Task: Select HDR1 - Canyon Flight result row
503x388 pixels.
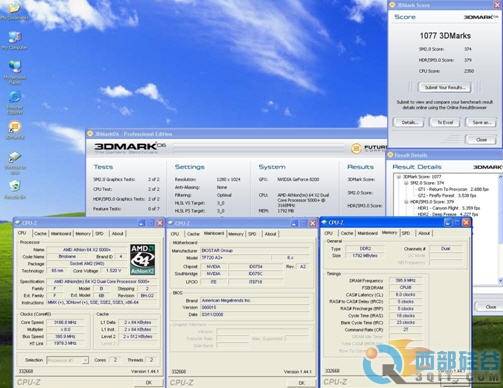Action: point(448,208)
